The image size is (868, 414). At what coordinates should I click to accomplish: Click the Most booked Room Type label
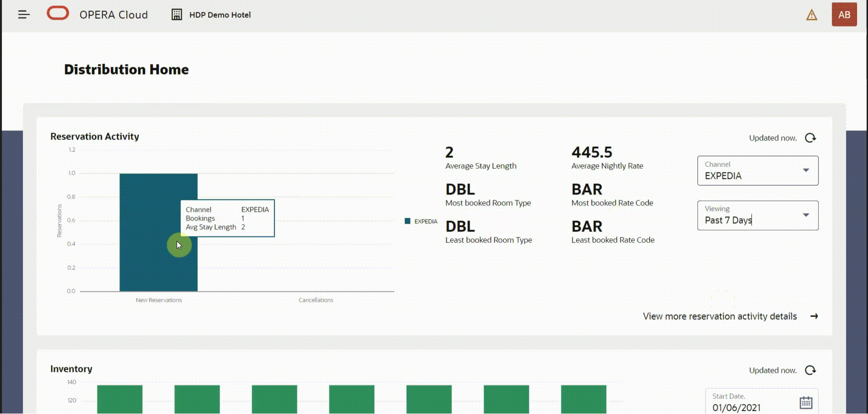tap(488, 203)
